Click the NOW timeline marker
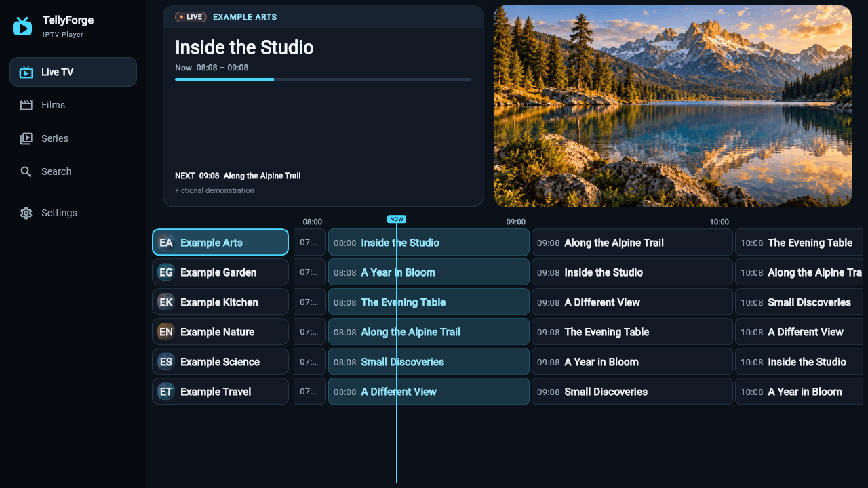Image resolution: width=868 pixels, height=488 pixels. 397,219
